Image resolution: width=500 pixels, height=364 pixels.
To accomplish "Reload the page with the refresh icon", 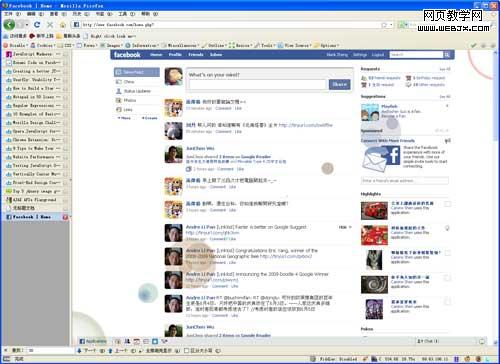I will tap(37, 25).
